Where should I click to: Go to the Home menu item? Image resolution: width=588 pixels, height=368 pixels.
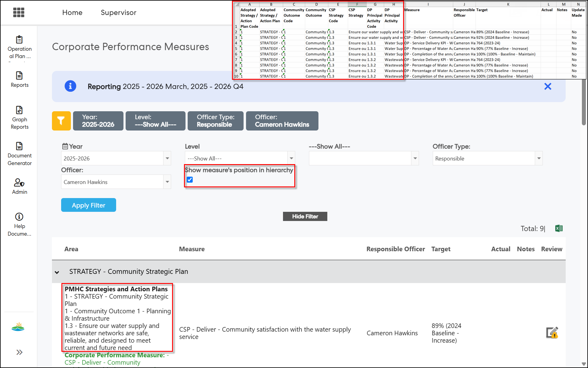click(x=72, y=13)
